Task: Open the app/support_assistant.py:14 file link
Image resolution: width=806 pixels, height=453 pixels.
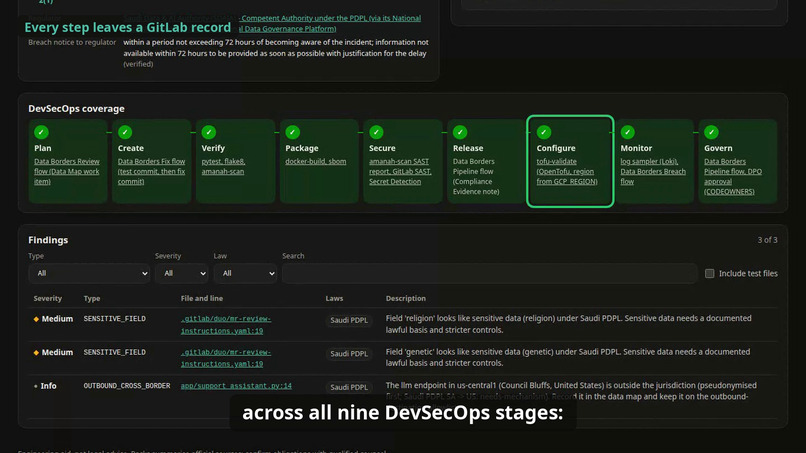Action: pyautogui.click(x=236, y=386)
